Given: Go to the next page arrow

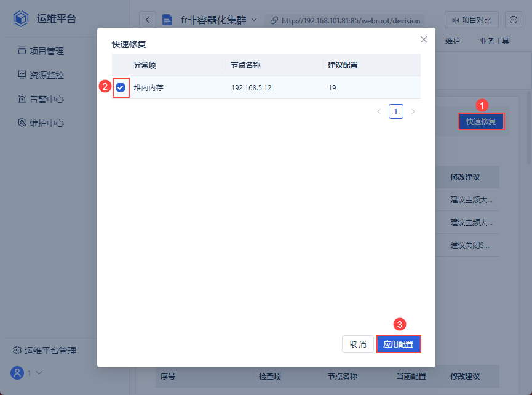Looking at the screenshot, I should point(413,111).
